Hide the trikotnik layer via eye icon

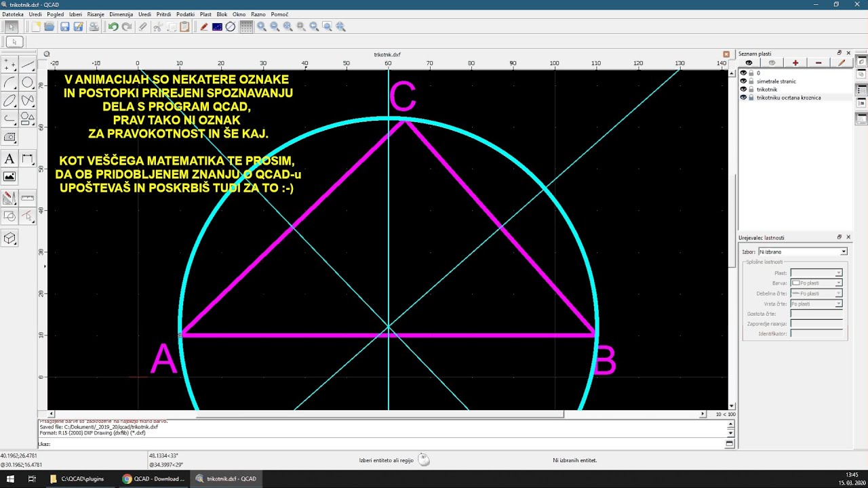[743, 89]
